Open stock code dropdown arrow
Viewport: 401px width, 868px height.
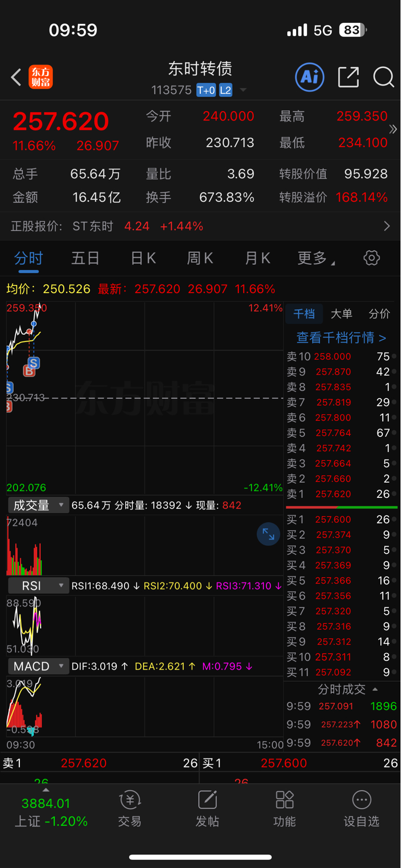click(x=243, y=90)
